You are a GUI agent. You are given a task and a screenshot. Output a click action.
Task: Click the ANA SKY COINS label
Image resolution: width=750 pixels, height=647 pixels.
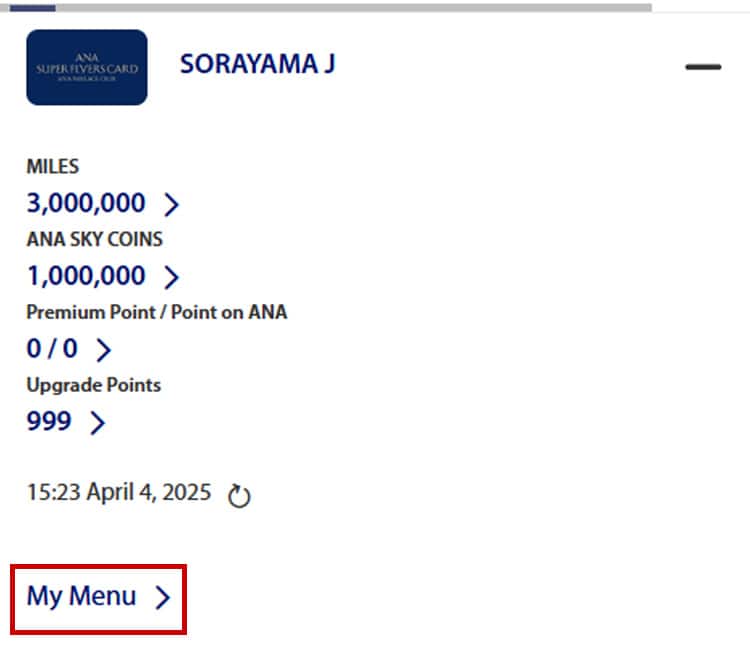[x=94, y=240]
